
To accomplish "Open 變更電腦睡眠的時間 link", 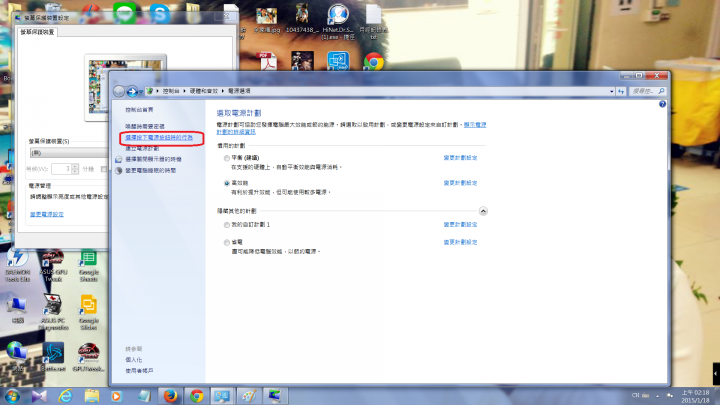I will point(151,170).
